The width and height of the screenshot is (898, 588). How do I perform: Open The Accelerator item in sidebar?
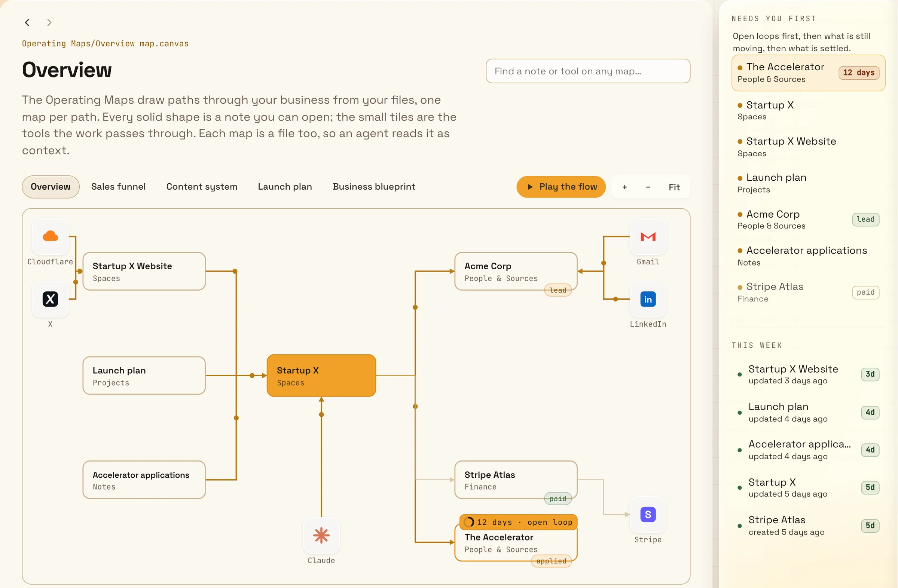(x=808, y=73)
